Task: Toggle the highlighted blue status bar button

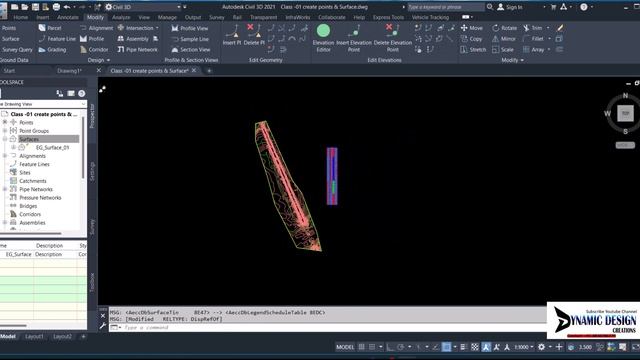Action: click(447, 347)
